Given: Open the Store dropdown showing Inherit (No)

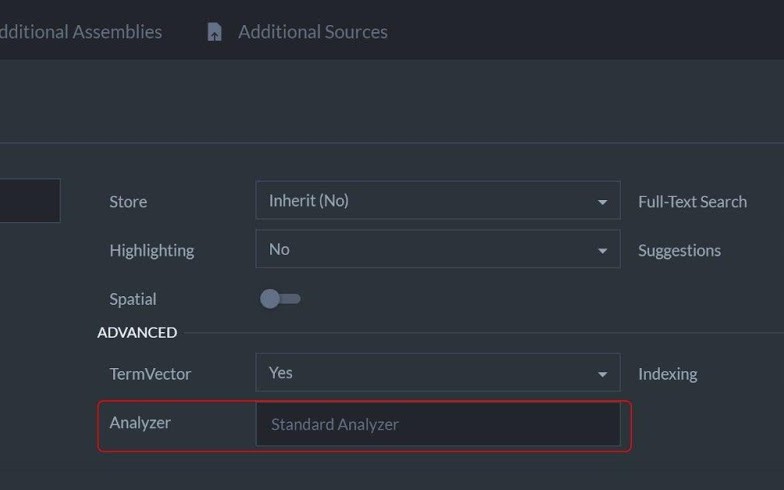Looking at the screenshot, I should pyautogui.click(x=437, y=201).
